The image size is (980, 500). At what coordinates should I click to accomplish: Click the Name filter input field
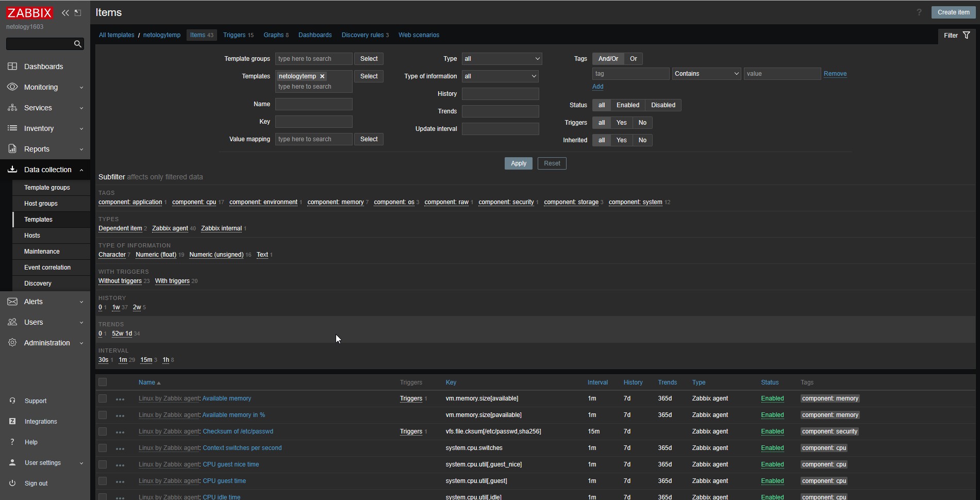(x=313, y=104)
